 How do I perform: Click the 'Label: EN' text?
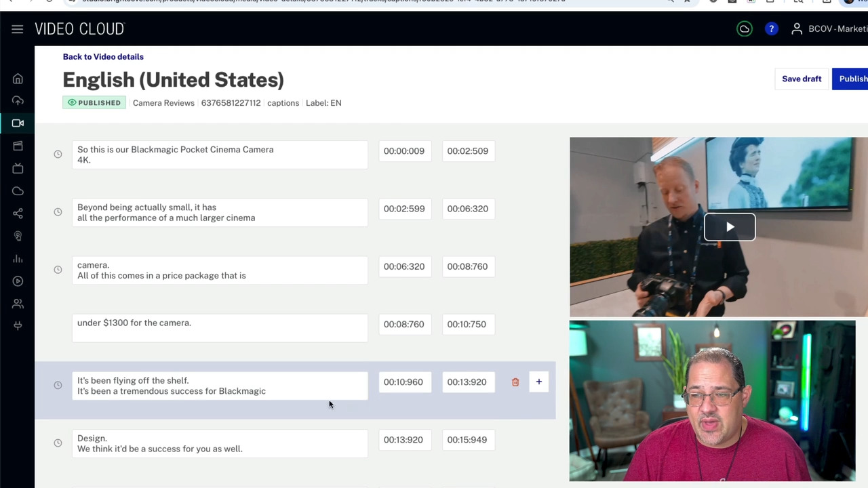click(x=323, y=103)
